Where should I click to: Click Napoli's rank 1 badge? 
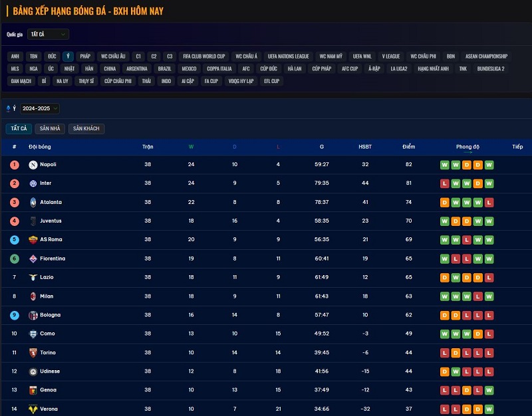pos(14,164)
